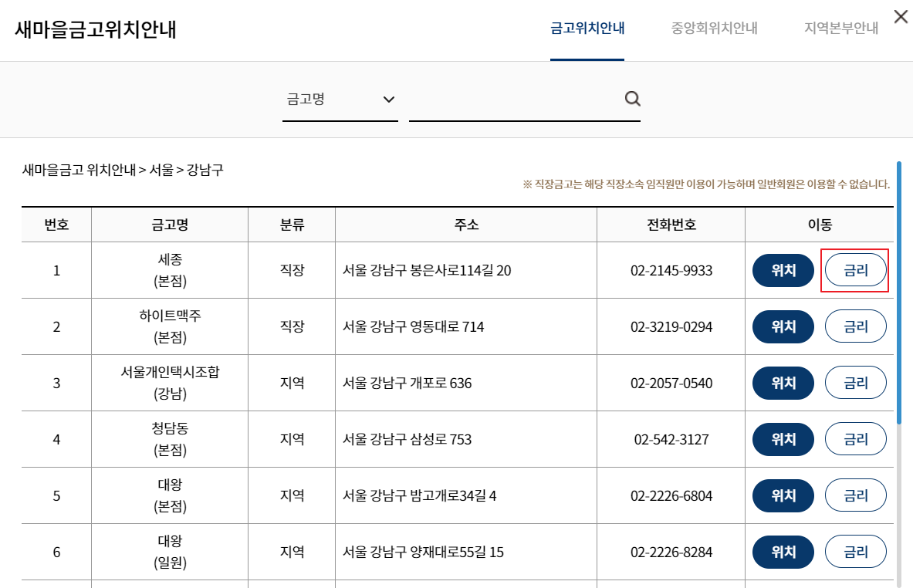Image resolution: width=913 pixels, height=588 pixels.
Task: Switch to the 중앙회위치안내 tab
Action: tap(714, 28)
